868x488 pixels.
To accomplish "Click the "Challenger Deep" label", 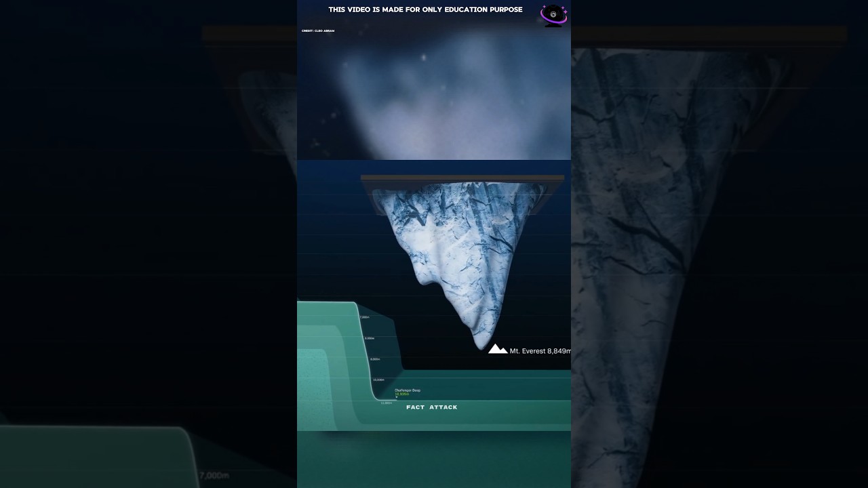I will click(x=408, y=390).
